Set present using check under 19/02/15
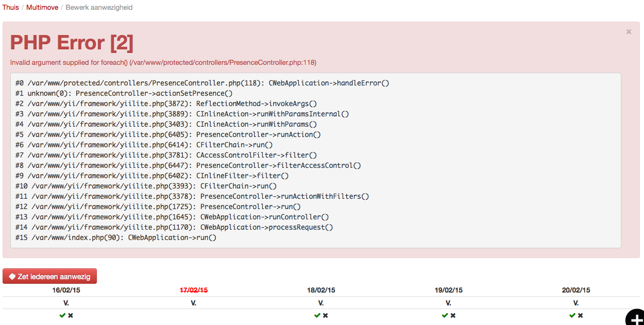This screenshot has height=325, width=644. click(445, 315)
